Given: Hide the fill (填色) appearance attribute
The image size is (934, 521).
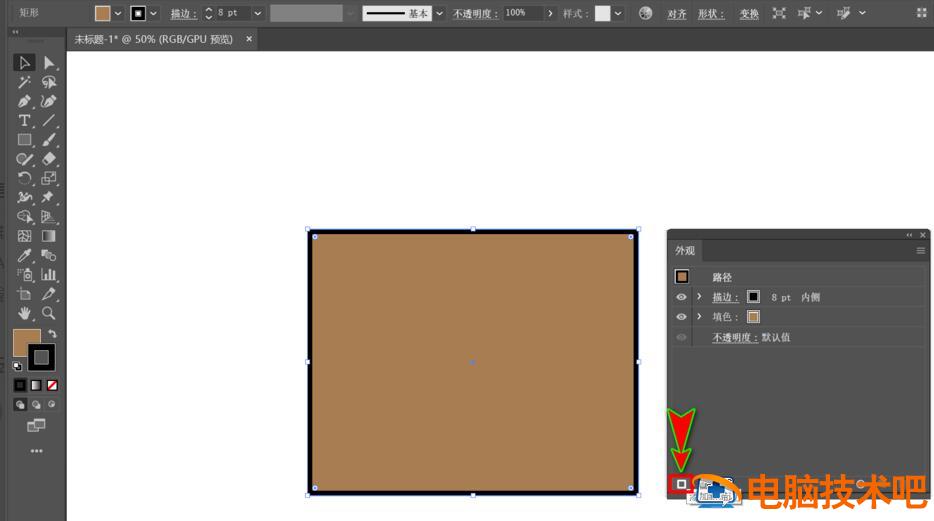Looking at the screenshot, I should [x=681, y=317].
